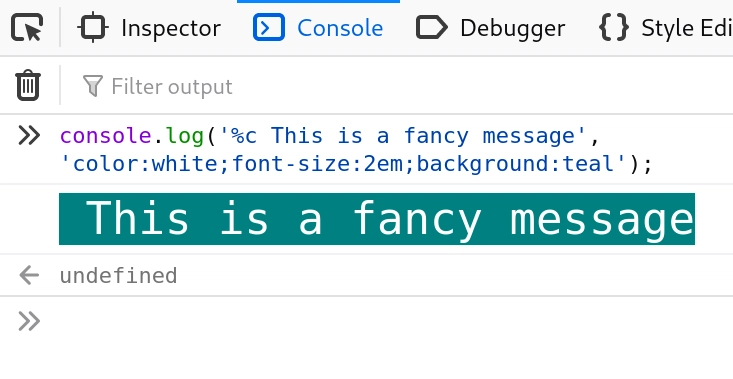Switch to the Console tab
The width and height of the screenshot is (733, 379).
tap(318, 28)
